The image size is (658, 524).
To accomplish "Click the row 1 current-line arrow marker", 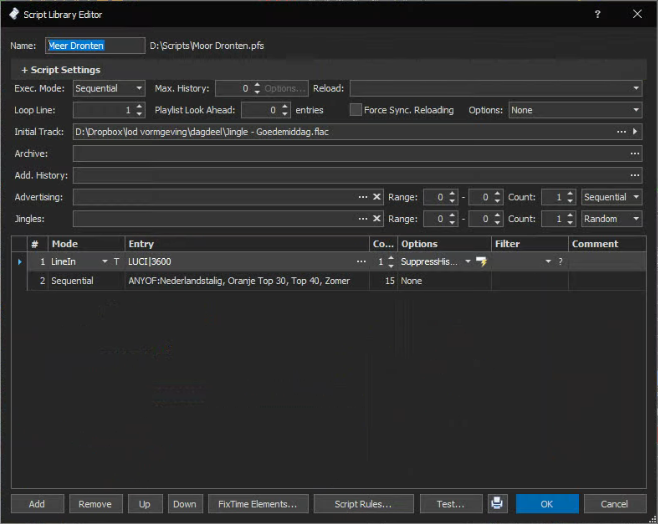I will coord(20,261).
